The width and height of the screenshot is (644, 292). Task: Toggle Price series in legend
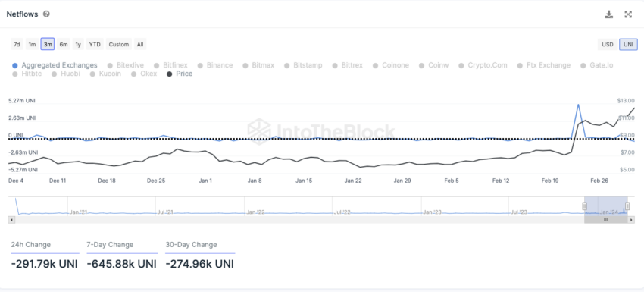click(180, 74)
